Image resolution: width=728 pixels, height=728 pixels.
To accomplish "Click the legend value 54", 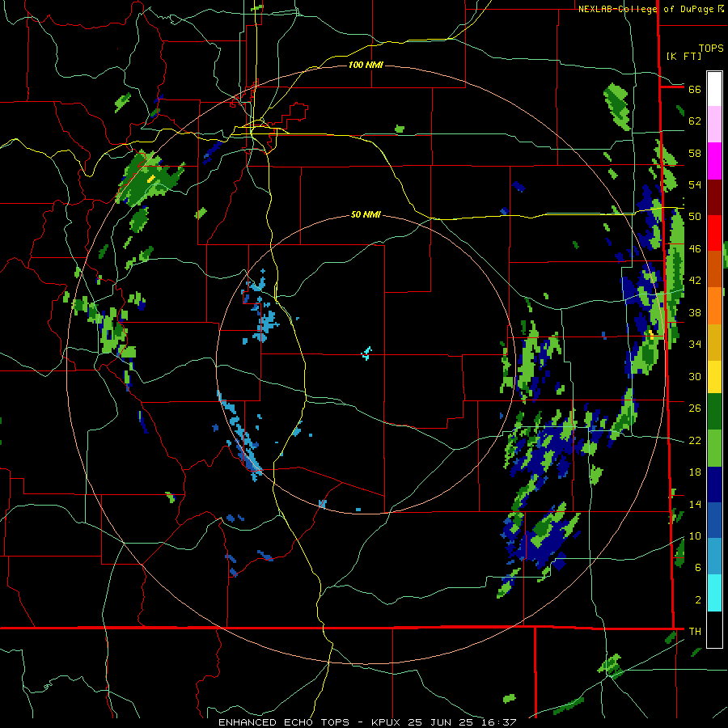I will tap(695, 184).
